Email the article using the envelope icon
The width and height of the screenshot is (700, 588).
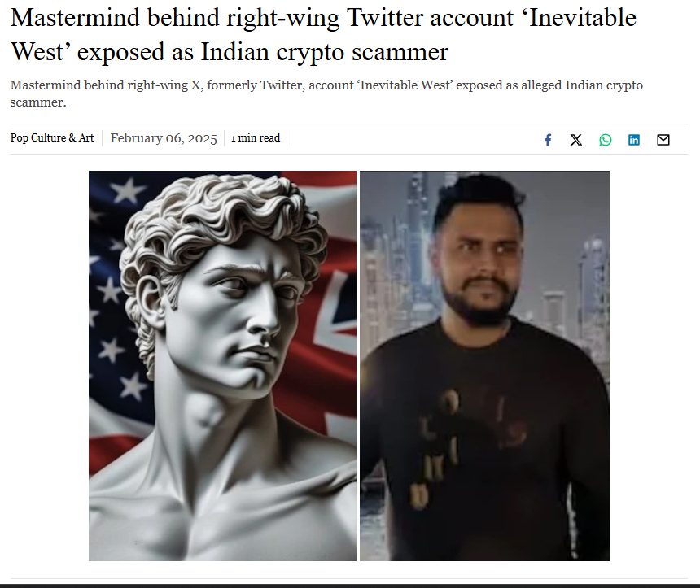point(663,140)
